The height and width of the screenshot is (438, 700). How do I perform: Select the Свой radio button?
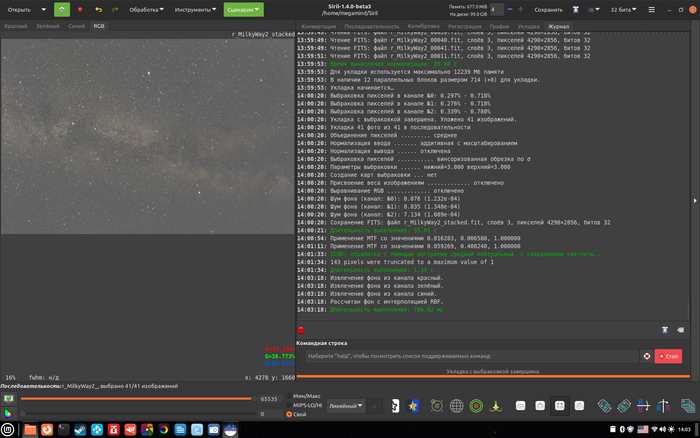click(x=290, y=414)
